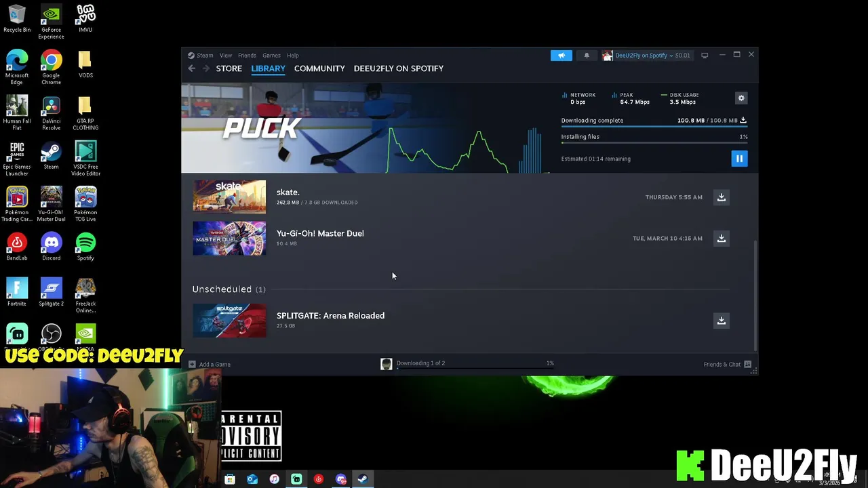The width and height of the screenshot is (868, 488).
Task: Click the wallet balance $0.01
Action: click(682, 56)
